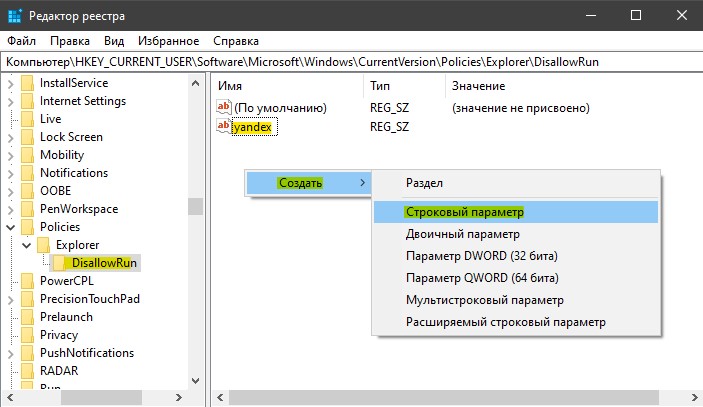The image size is (703, 407).
Task: Expand the PenWorkspace key
Action: point(11,209)
